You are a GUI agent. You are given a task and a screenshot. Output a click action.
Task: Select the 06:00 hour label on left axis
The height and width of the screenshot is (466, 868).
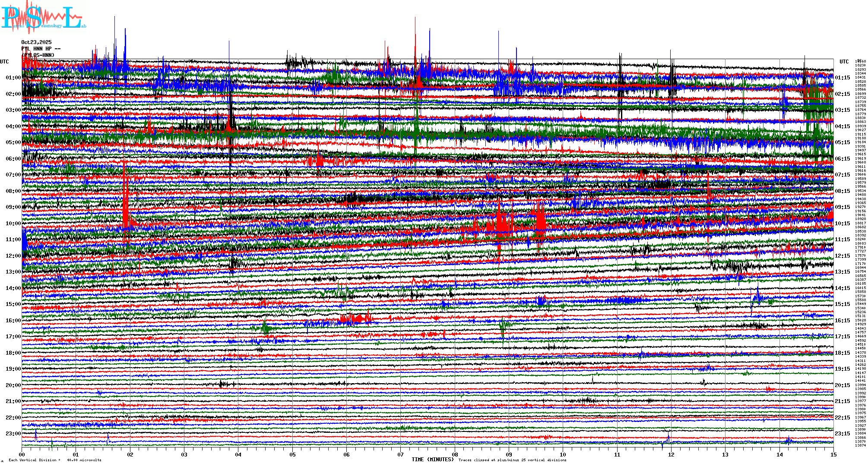[x=13, y=159]
